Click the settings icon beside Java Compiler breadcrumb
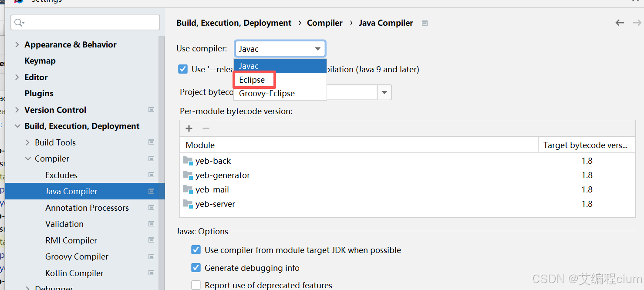 [425, 23]
